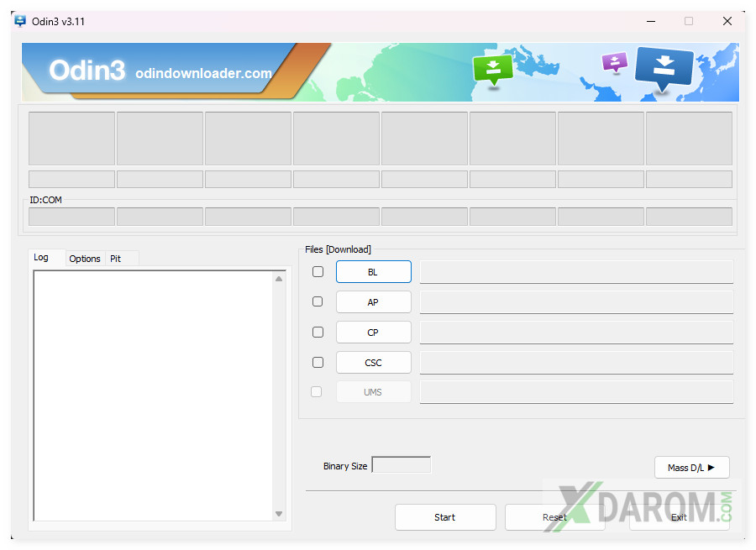Click the Log scrollbar down arrow

pos(279,514)
